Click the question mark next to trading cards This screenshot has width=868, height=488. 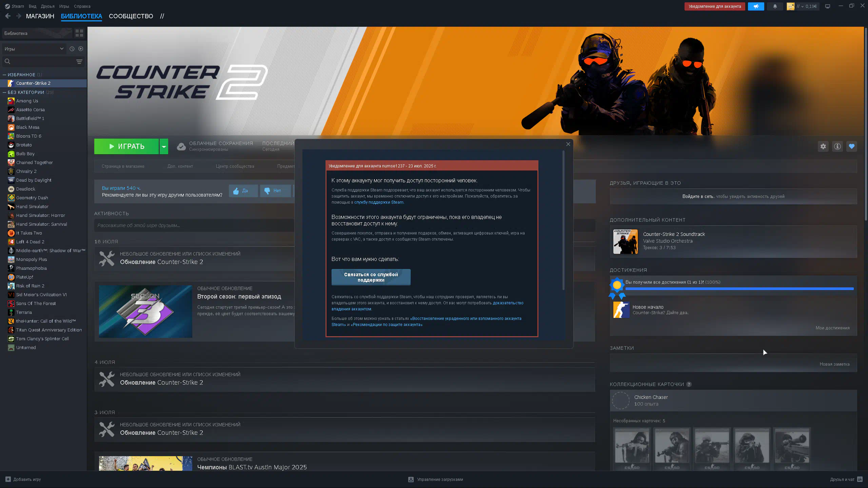pos(689,384)
